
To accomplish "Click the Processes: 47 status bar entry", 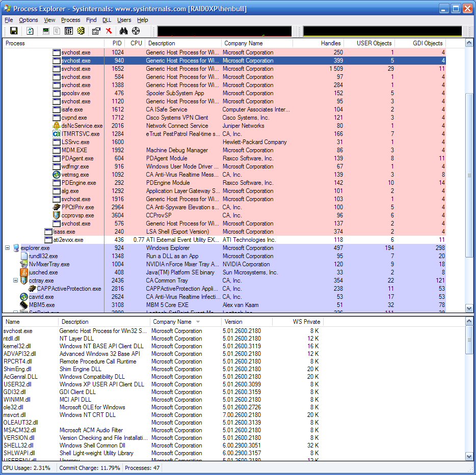I will click(x=142, y=468).
